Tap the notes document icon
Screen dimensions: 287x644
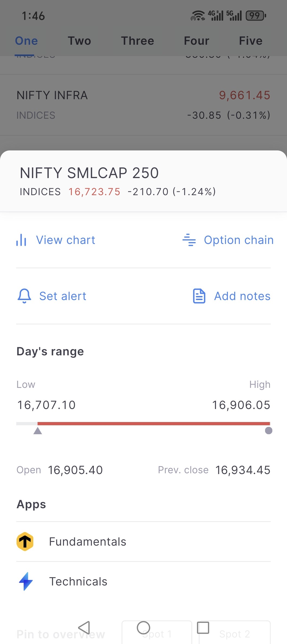point(199,296)
